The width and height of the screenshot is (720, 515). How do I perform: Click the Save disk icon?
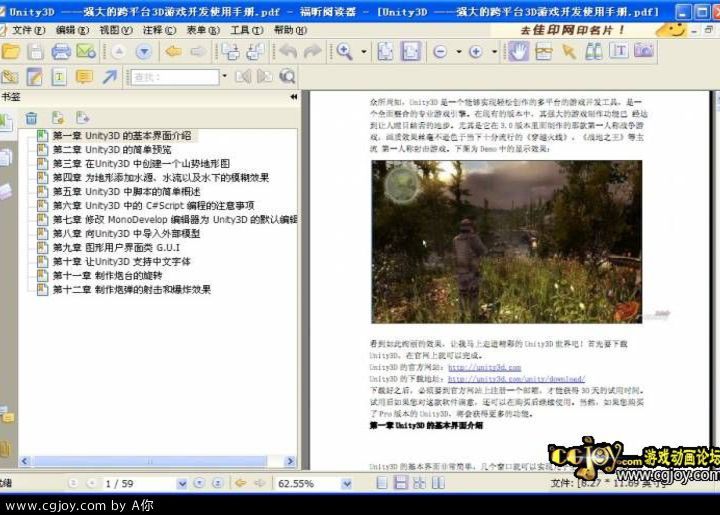(35, 51)
